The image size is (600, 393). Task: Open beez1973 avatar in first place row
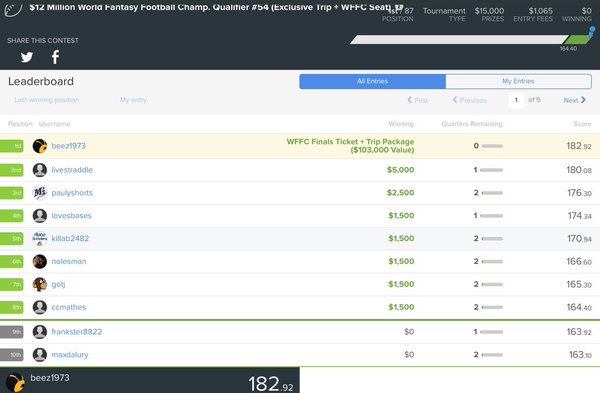coord(40,146)
